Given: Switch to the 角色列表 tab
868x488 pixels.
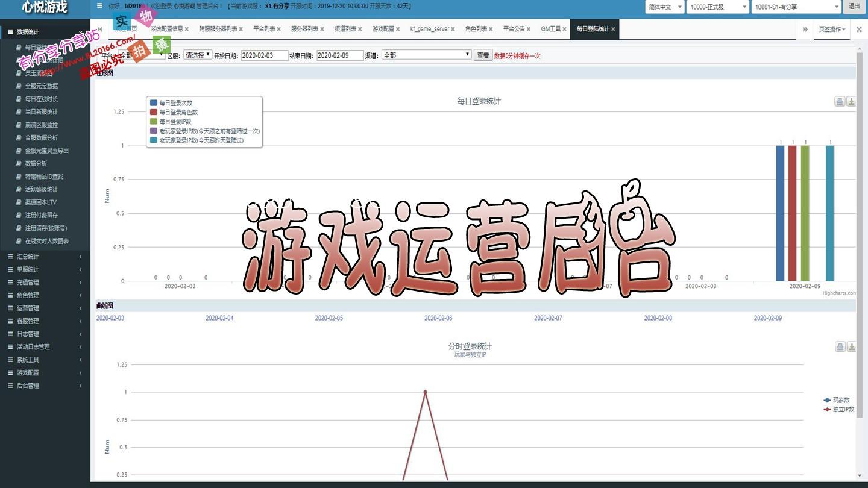Looking at the screenshot, I should tap(476, 29).
